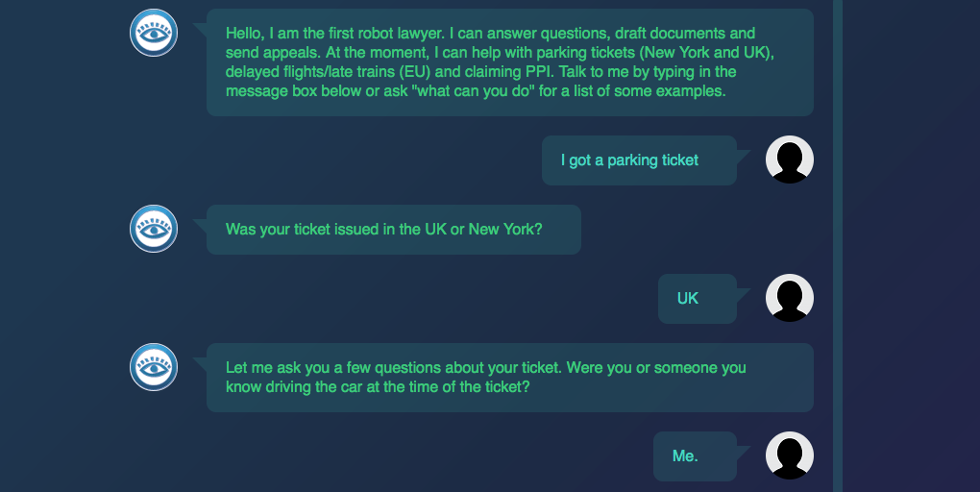Select the 'UK' reply bubble
Image resolution: width=980 pixels, height=492 pixels.
697,298
